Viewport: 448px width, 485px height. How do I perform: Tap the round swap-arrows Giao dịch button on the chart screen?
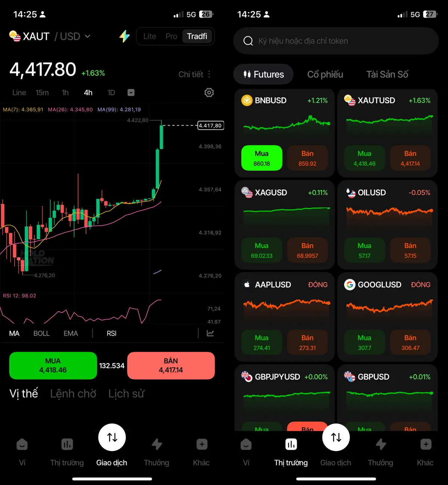(x=112, y=437)
